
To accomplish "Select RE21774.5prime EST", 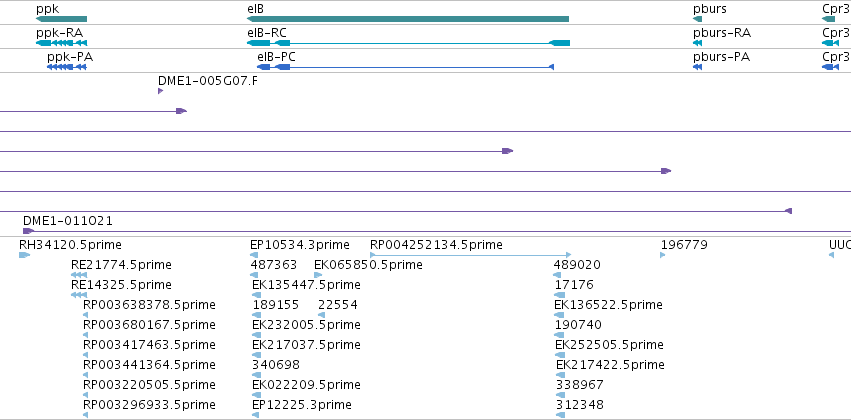I will point(121,265).
